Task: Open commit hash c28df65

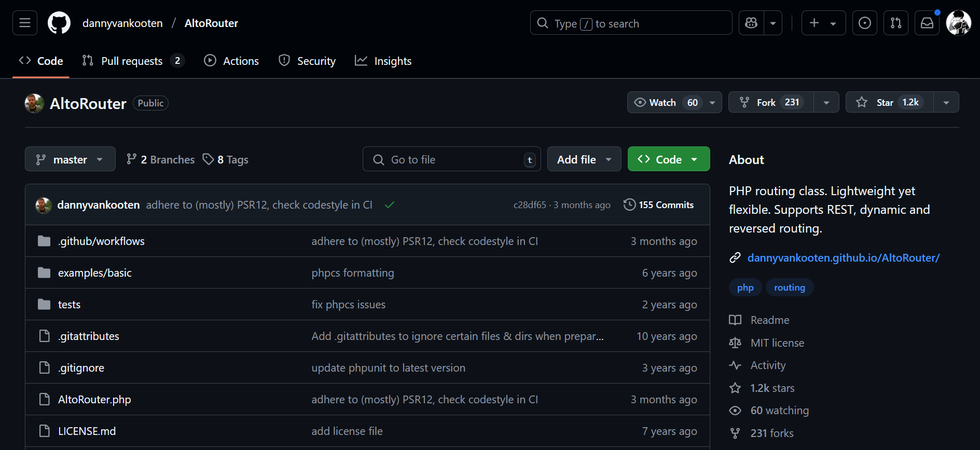Action: tap(530, 205)
